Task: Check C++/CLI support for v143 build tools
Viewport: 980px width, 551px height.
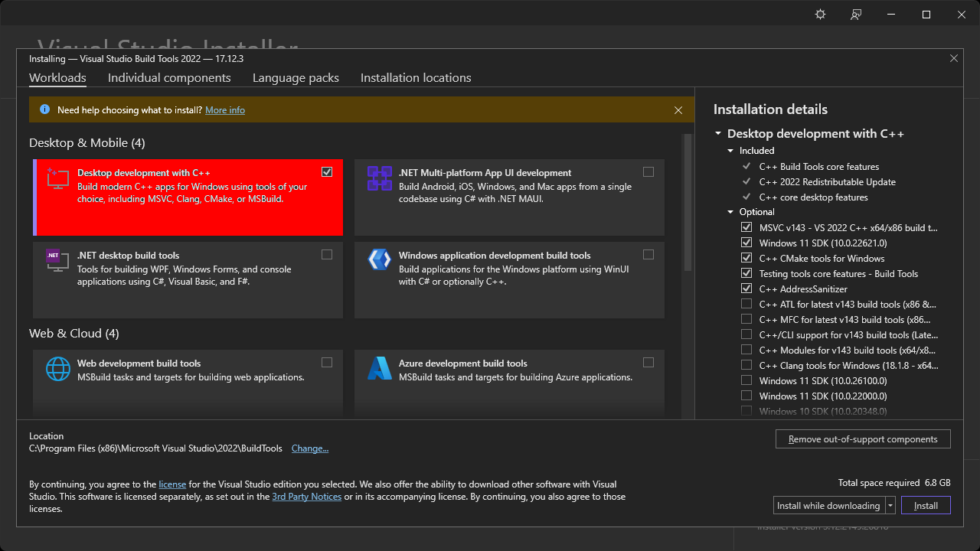Action: 746,334
